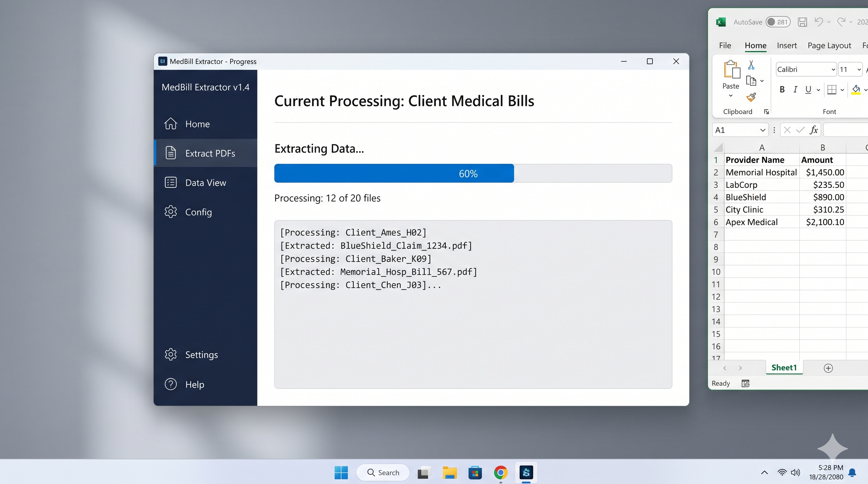Select the Provider Name header cell
This screenshot has height=484, width=868.
pyautogui.click(x=761, y=160)
